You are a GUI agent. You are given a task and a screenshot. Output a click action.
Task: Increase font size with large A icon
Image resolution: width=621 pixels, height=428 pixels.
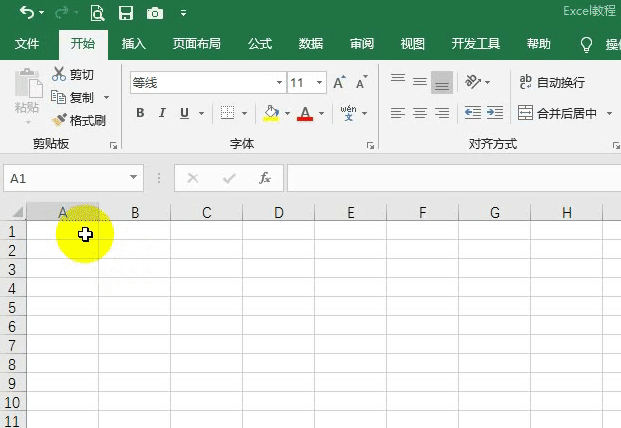(x=339, y=82)
